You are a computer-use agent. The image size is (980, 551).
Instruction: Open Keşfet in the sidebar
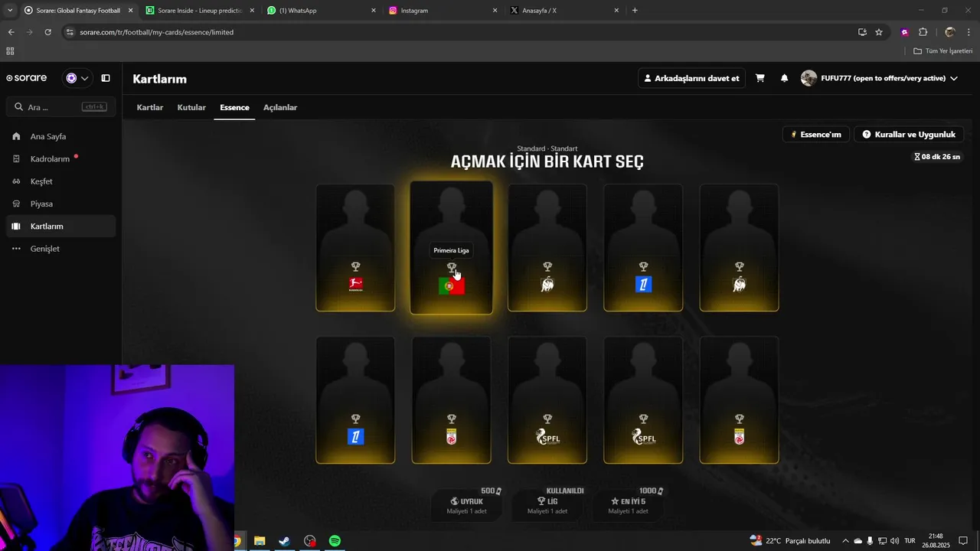[60, 181]
